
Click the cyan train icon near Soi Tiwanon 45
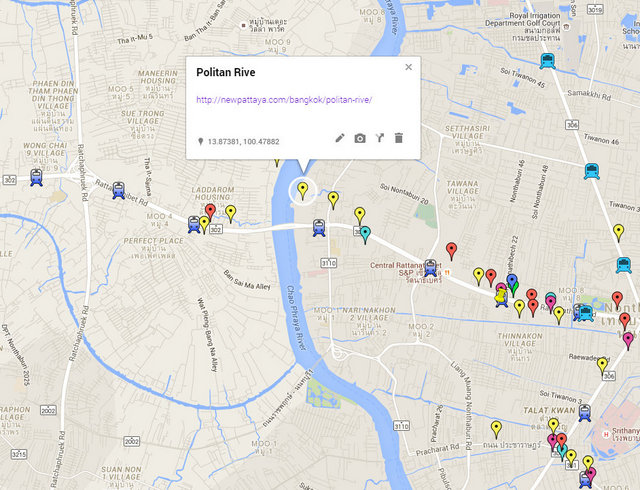(x=547, y=61)
